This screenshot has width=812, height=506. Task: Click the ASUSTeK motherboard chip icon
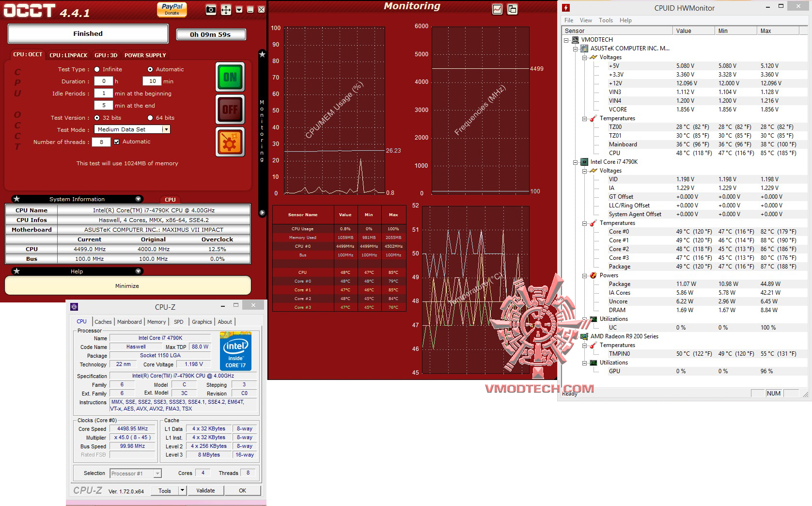[584, 48]
